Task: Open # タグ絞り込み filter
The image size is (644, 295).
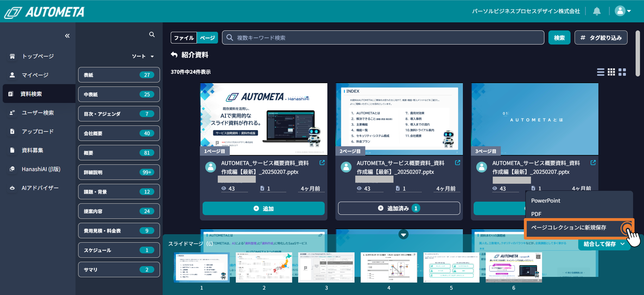Action: coord(601,38)
